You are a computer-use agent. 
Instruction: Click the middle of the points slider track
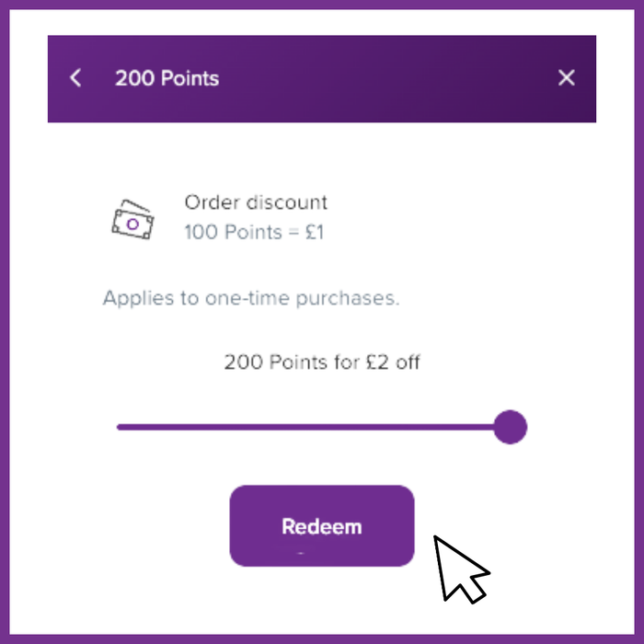313,427
